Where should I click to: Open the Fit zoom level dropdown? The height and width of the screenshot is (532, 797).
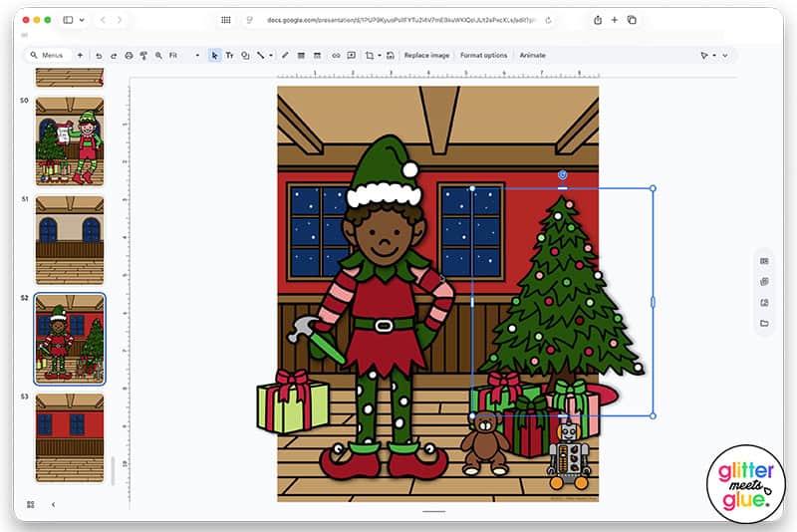click(184, 56)
